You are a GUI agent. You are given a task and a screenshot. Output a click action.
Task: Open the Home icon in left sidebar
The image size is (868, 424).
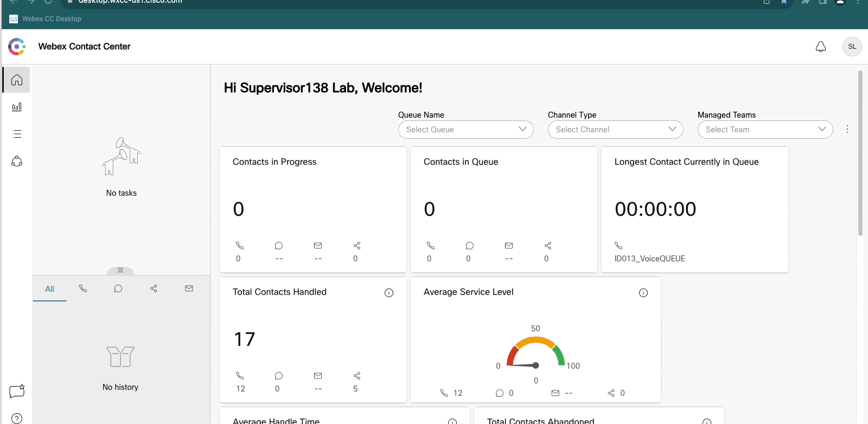click(x=17, y=80)
